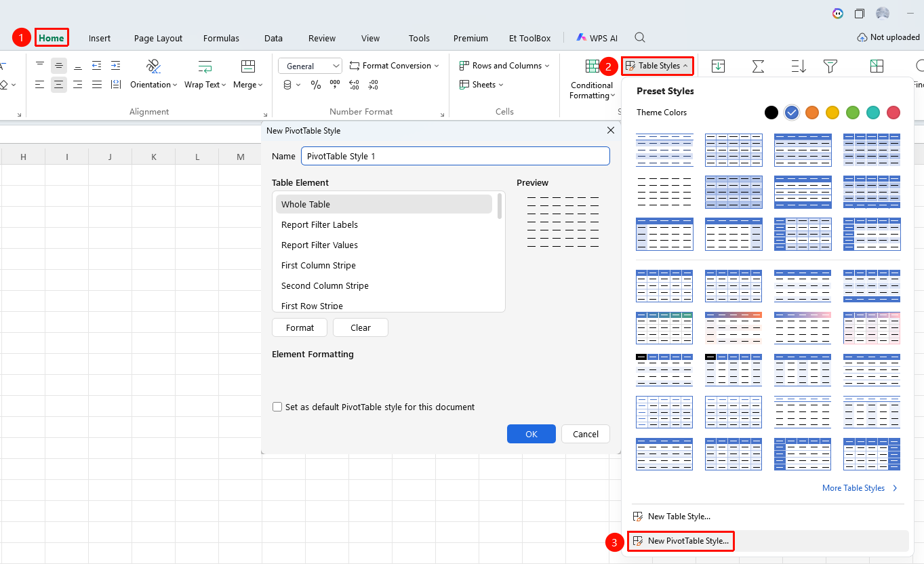Open the Sheets dropdown
924x564 pixels.
[x=481, y=85]
